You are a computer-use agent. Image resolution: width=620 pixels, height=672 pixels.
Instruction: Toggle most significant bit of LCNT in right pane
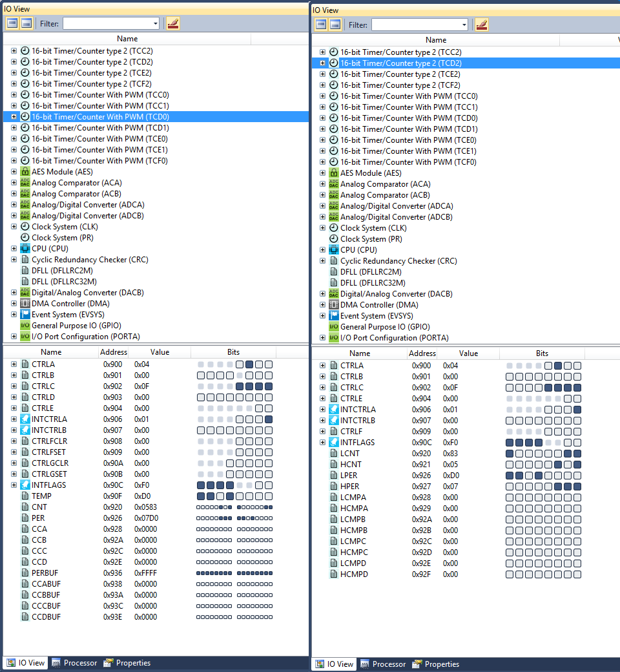click(x=510, y=454)
